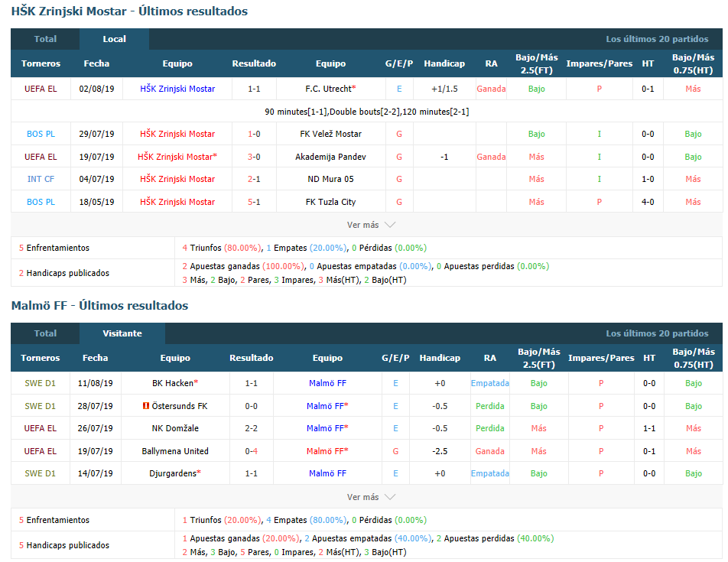
Task: Click the 1-1 result against F.C. Utrecht
Action: click(254, 89)
